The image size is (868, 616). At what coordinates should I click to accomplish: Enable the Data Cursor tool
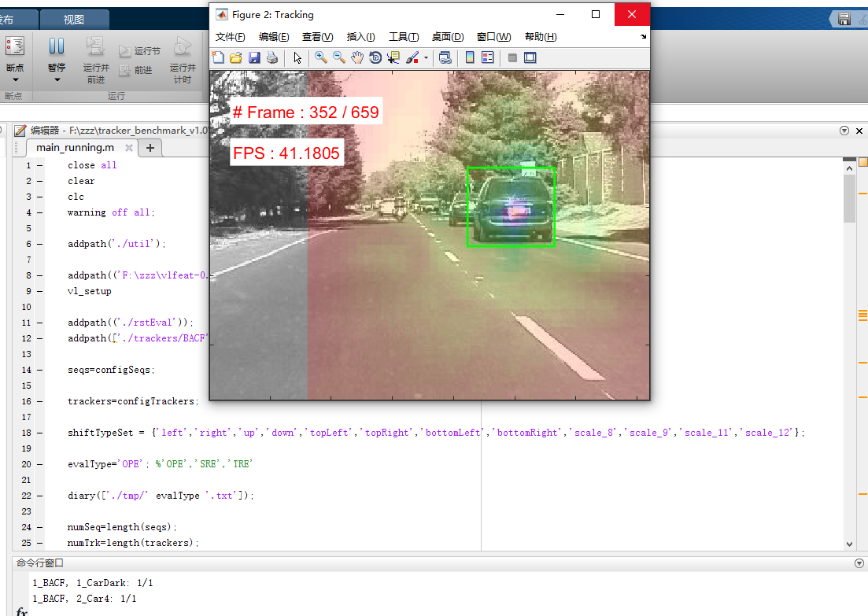[x=393, y=57]
